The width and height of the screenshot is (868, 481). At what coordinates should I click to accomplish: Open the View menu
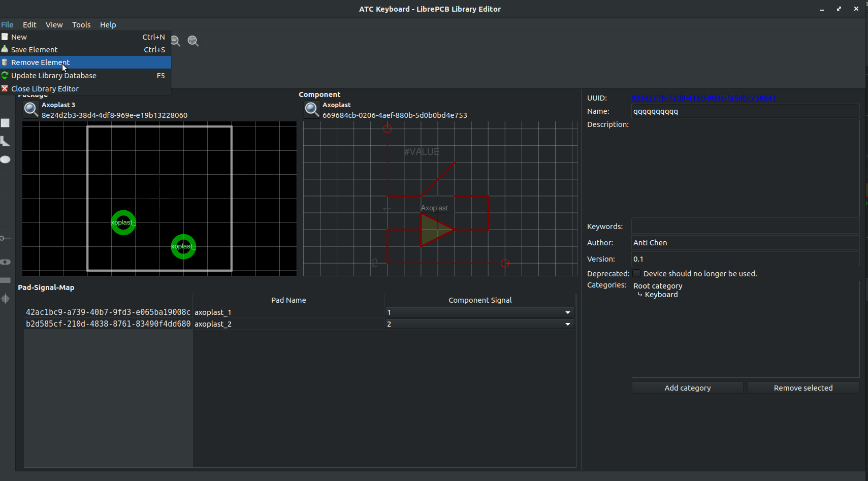[x=54, y=25]
